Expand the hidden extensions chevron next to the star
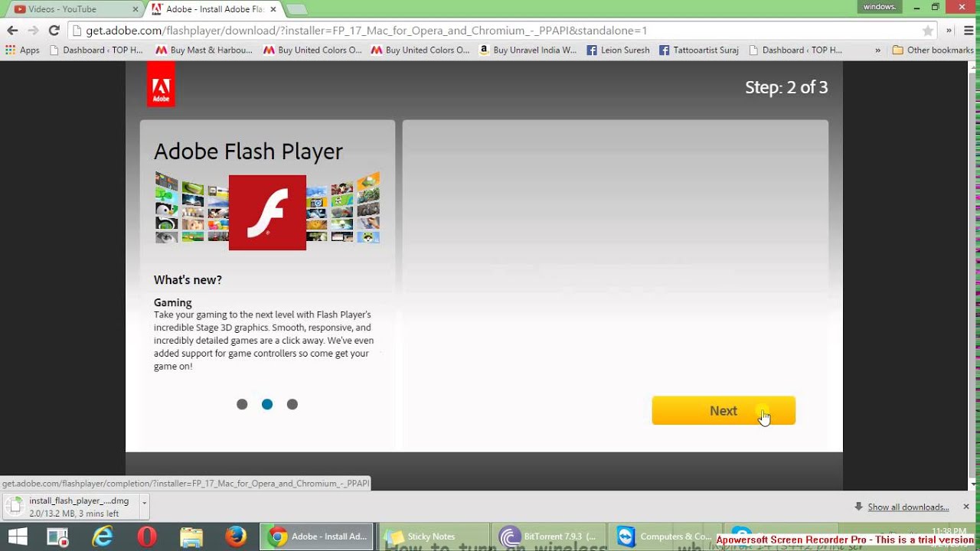 coord(949,31)
